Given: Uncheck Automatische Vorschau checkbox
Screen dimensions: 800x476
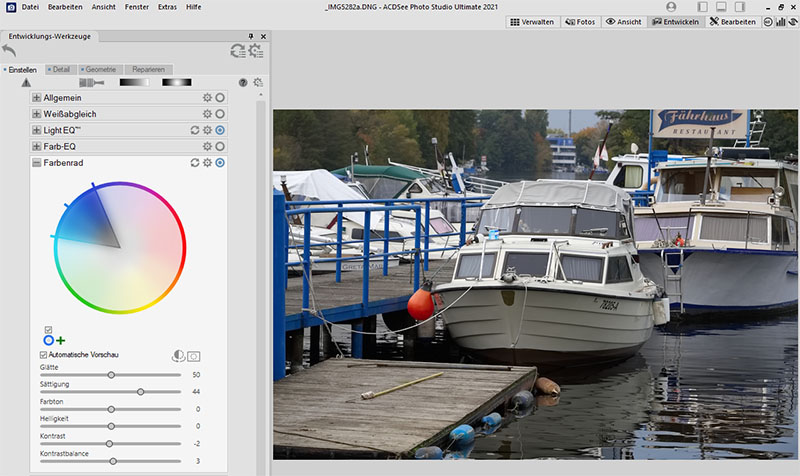Looking at the screenshot, I should [x=43, y=355].
